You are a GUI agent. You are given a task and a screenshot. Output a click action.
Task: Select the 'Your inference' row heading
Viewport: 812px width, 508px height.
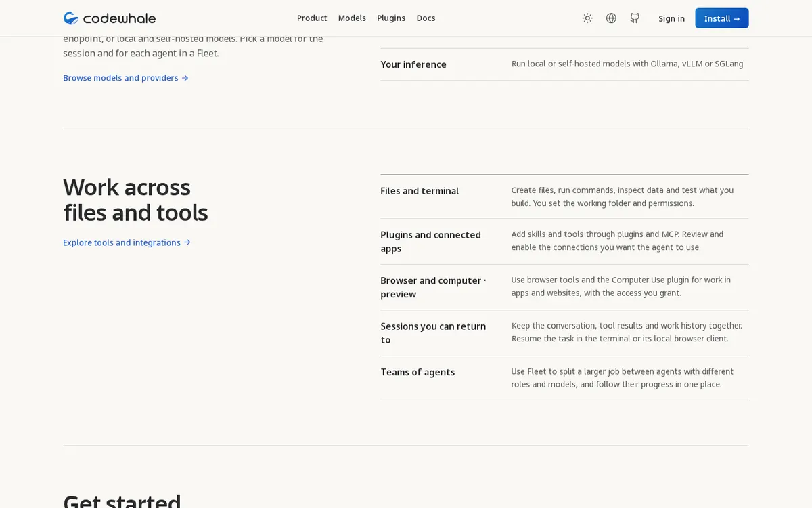pyautogui.click(x=413, y=64)
